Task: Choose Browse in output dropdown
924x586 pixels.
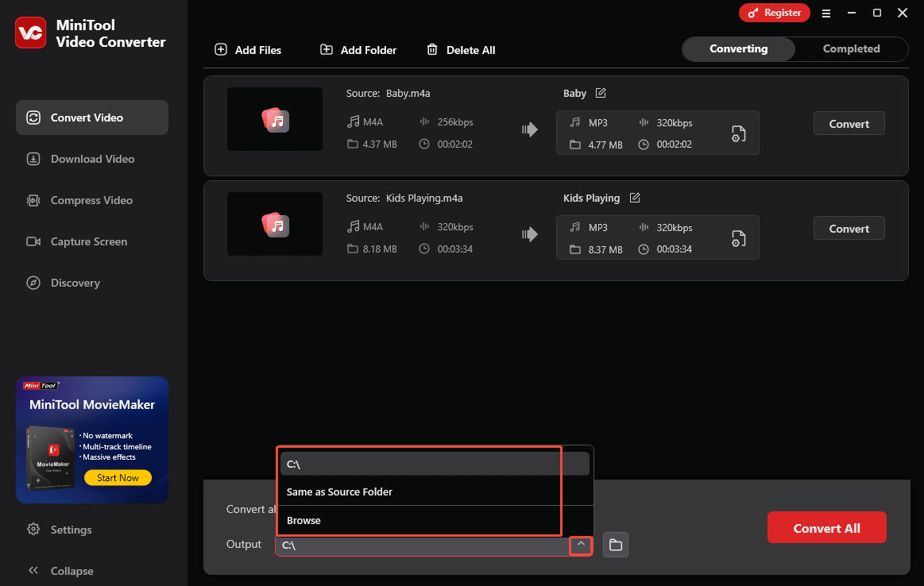Action: 435,521
